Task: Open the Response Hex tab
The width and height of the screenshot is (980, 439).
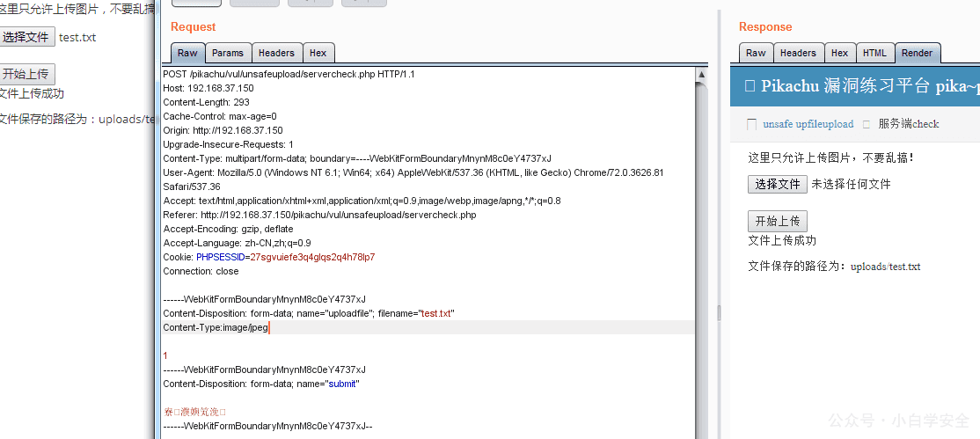Action: [x=839, y=53]
